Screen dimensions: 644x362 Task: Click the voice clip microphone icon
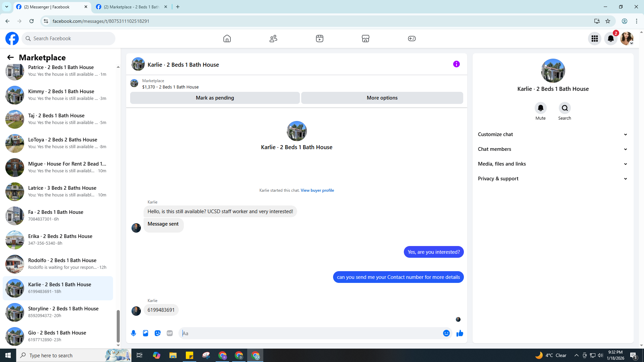point(133,333)
